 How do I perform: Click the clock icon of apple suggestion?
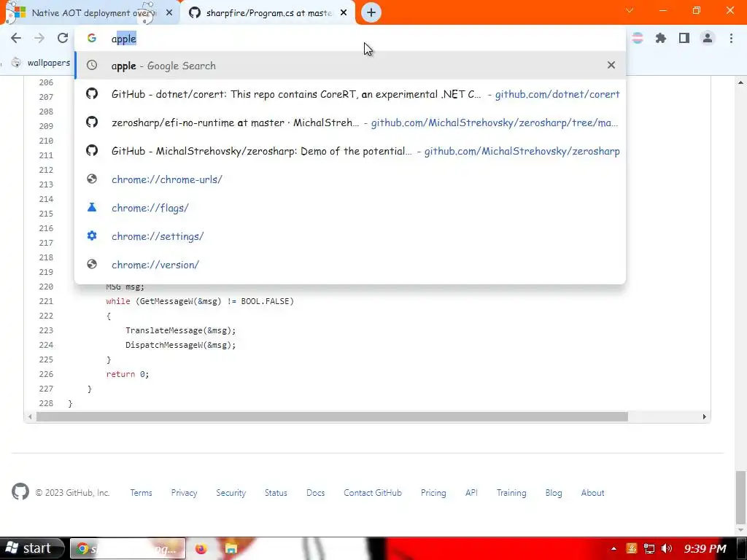(x=92, y=65)
